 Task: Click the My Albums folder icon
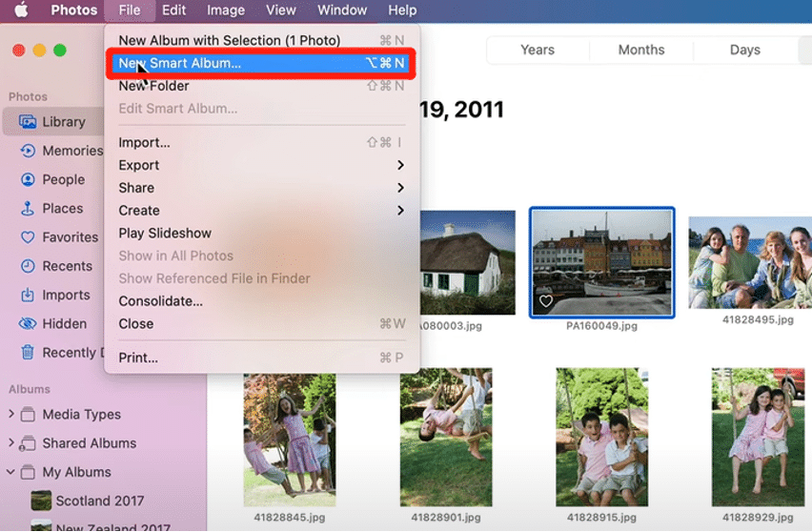28,472
